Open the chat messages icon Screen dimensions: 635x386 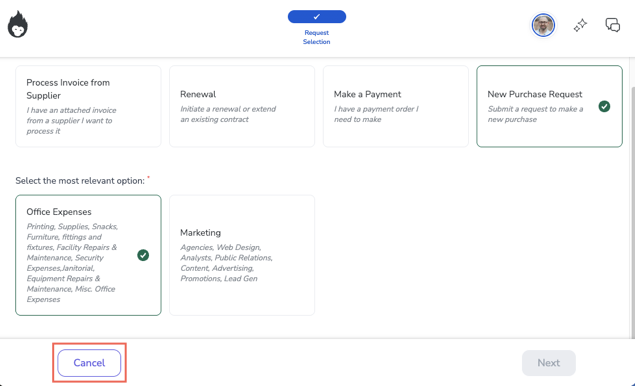(612, 25)
